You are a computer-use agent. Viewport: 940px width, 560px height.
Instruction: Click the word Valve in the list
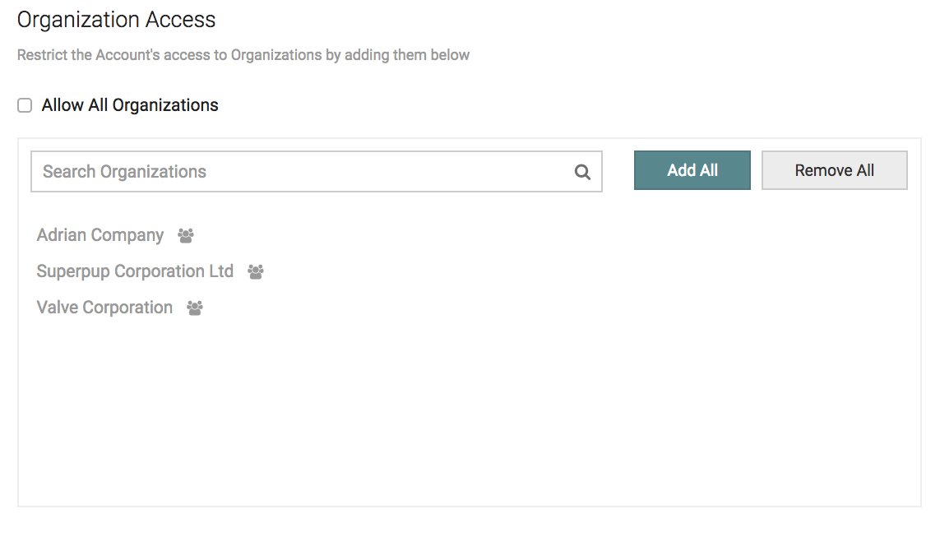[x=57, y=308]
